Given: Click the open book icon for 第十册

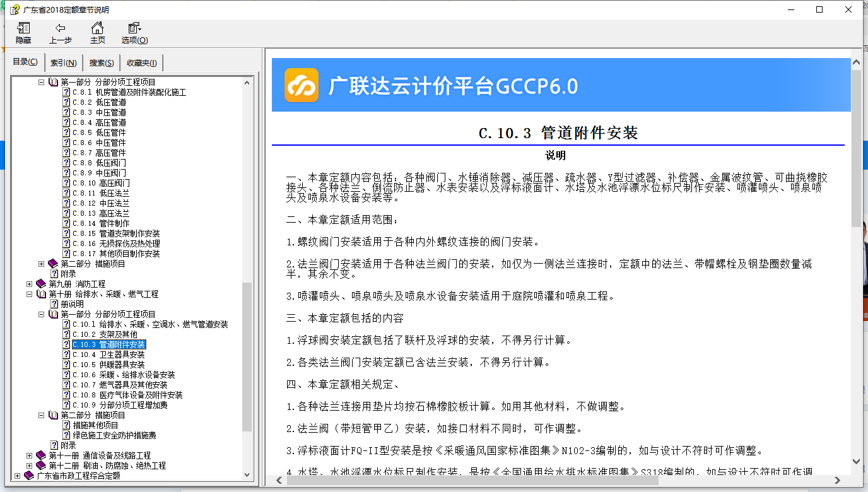Looking at the screenshot, I should [42, 294].
